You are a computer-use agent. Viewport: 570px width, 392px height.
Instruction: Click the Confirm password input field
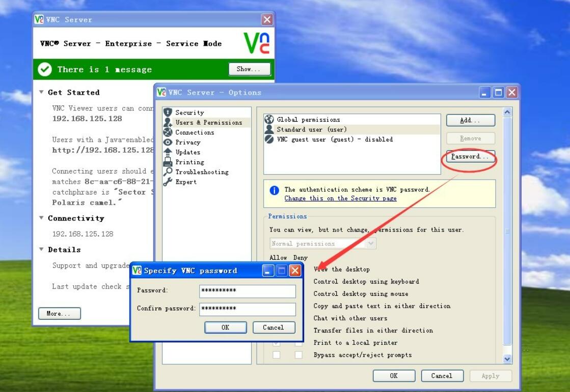tap(247, 309)
